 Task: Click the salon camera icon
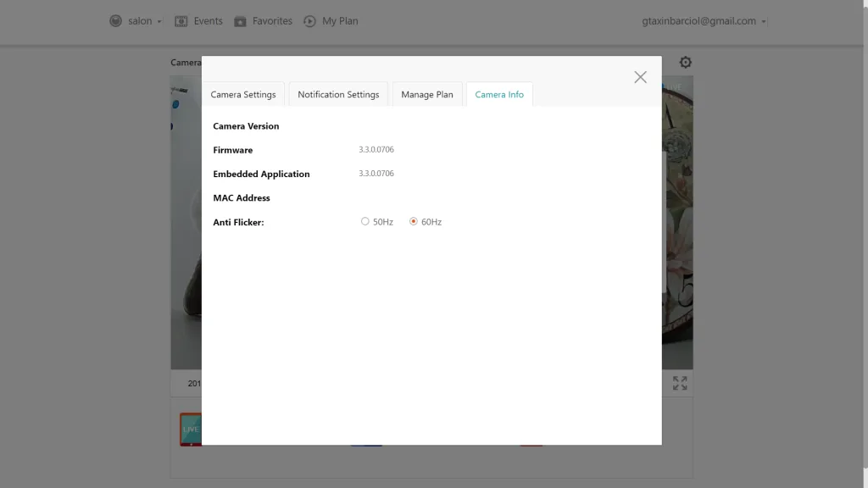[115, 21]
